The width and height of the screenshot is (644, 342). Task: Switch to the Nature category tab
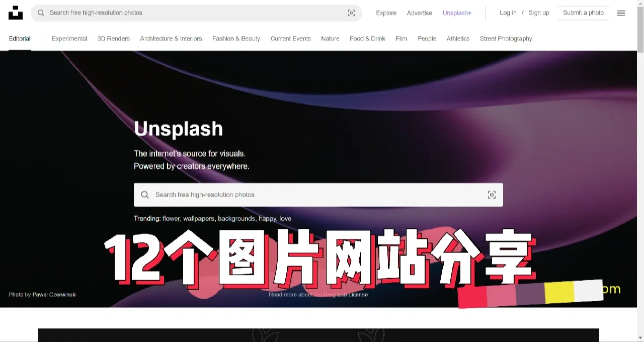point(330,39)
